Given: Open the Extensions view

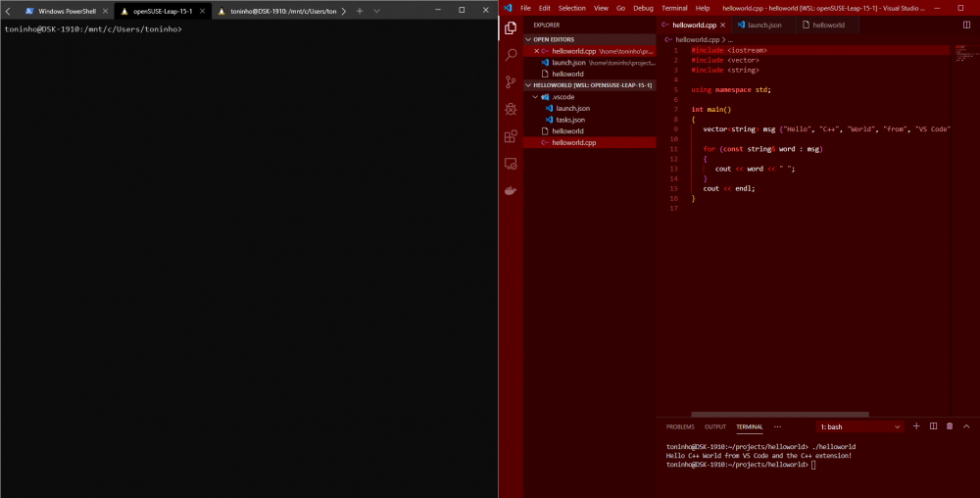Looking at the screenshot, I should [511, 137].
